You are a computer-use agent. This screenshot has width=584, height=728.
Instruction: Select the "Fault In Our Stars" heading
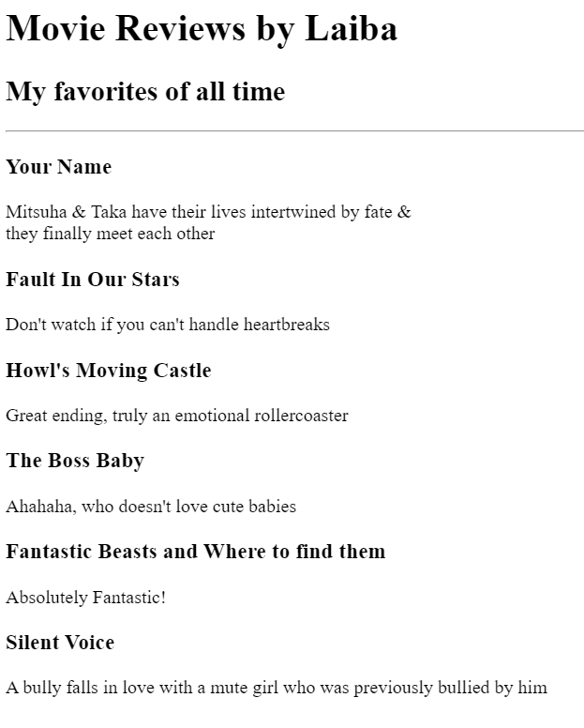[93, 280]
